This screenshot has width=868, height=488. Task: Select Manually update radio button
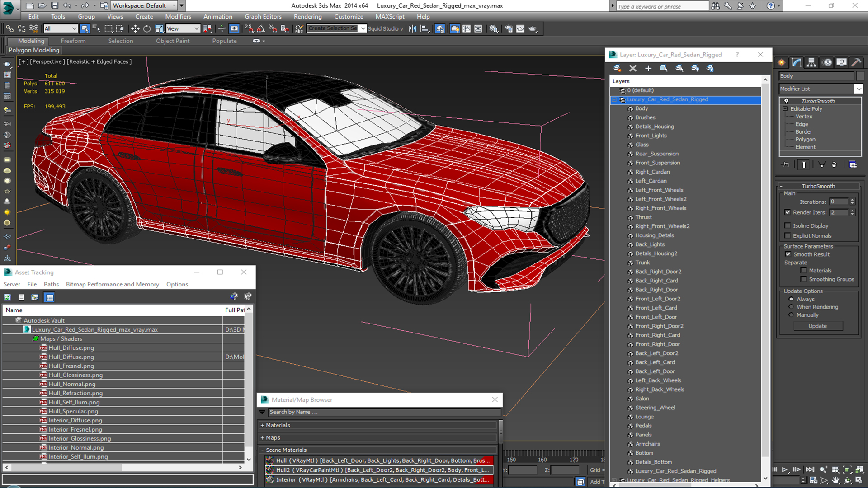point(791,315)
